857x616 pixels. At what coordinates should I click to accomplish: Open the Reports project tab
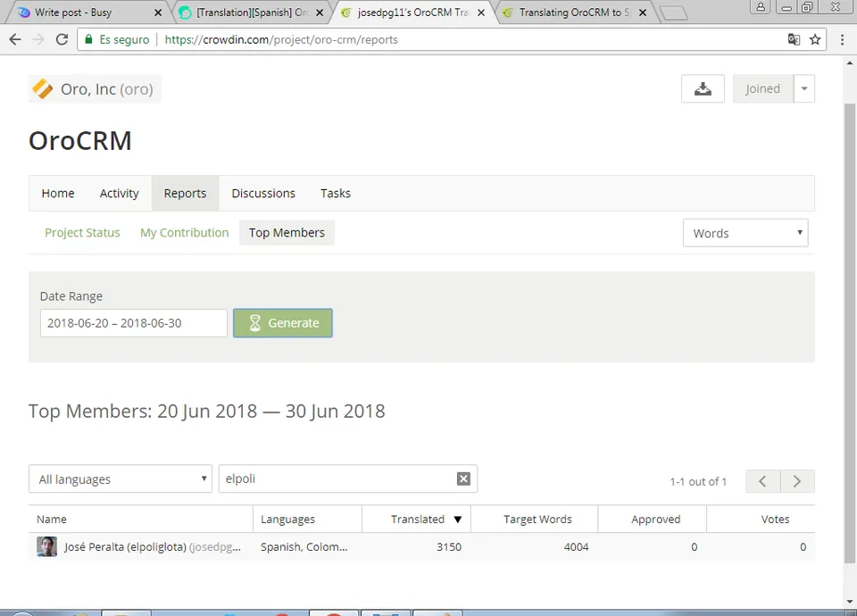tap(186, 193)
